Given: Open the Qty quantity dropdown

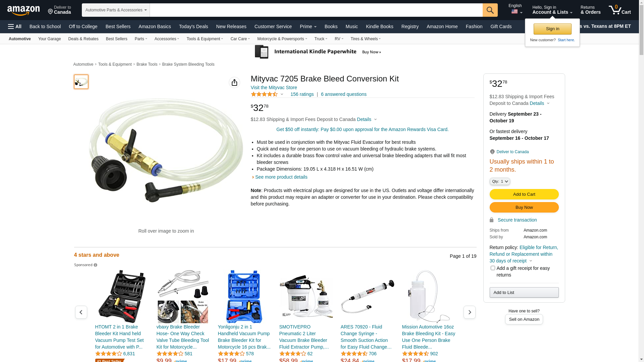Looking at the screenshot, I should click(500, 181).
